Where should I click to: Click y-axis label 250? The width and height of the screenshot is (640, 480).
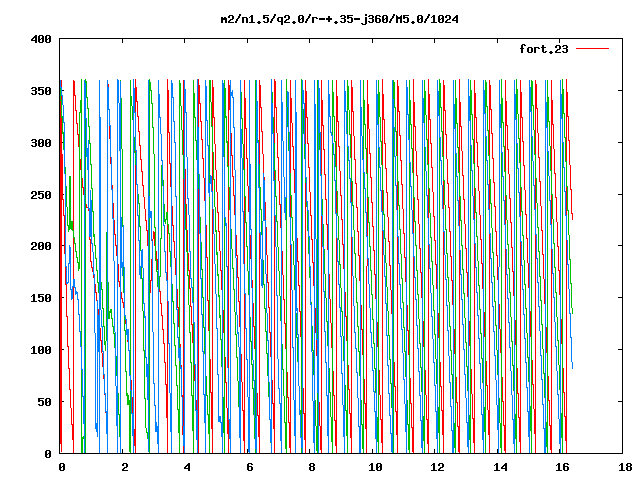point(41,195)
